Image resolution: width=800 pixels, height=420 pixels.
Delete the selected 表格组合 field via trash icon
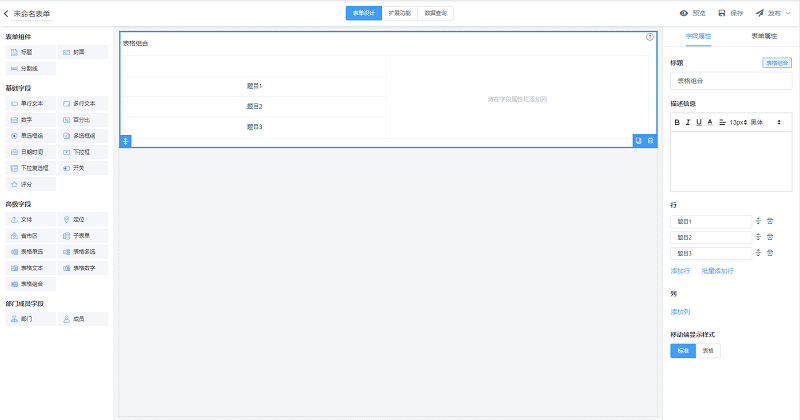pyautogui.click(x=651, y=141)
